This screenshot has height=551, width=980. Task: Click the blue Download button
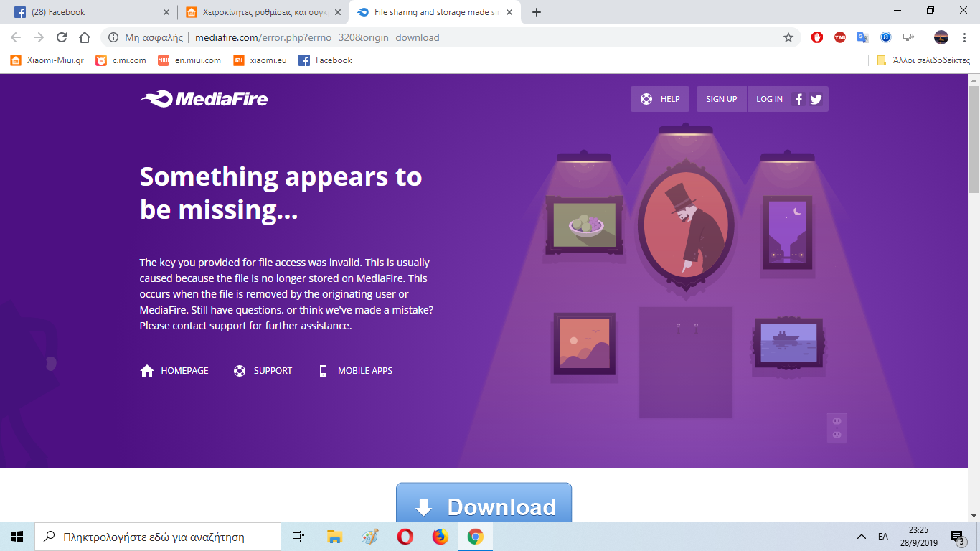point(484,502)
